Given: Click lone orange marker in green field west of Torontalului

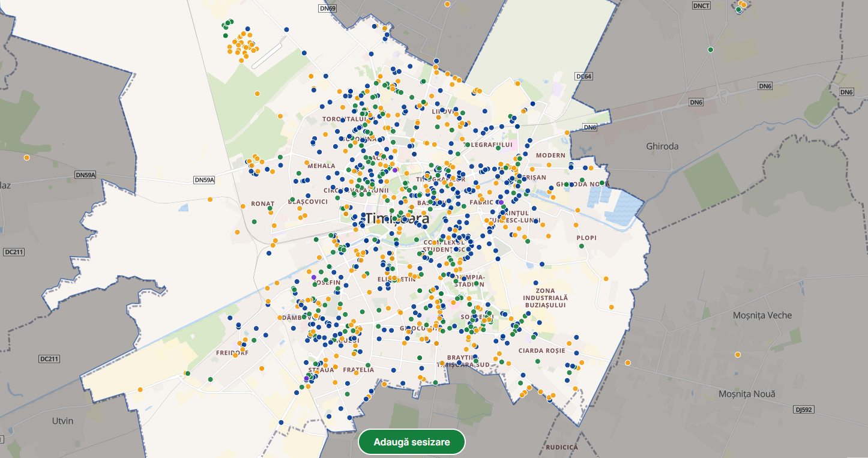Looking at the screenshot, I should coord(257,94).
